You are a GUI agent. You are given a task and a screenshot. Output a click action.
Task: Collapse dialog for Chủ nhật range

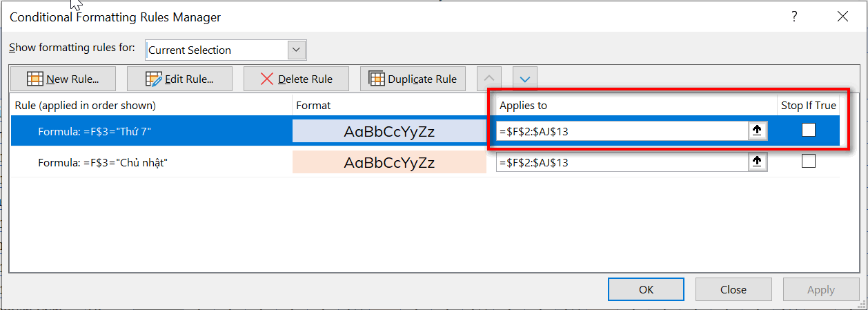pos(757,162)
